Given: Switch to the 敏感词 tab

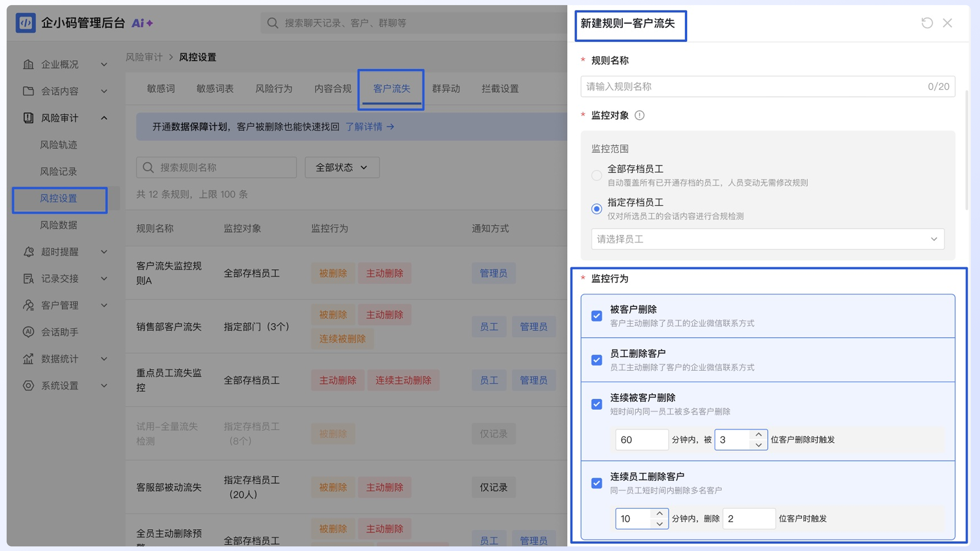Looking at the screenshot, I should (161, 89).
